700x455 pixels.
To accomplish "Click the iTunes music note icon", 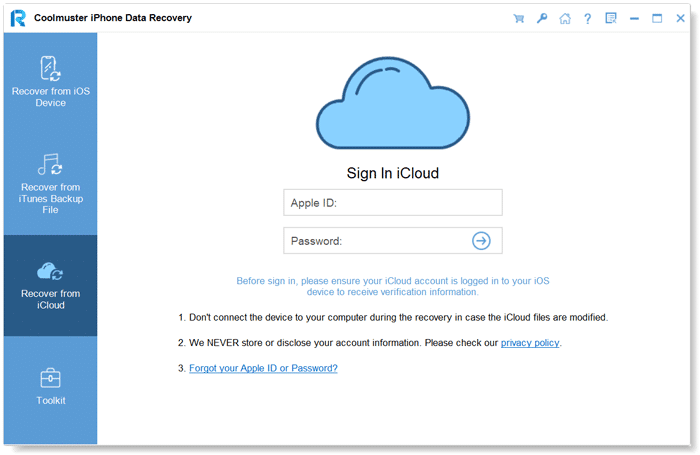I will tap(50, 164).
